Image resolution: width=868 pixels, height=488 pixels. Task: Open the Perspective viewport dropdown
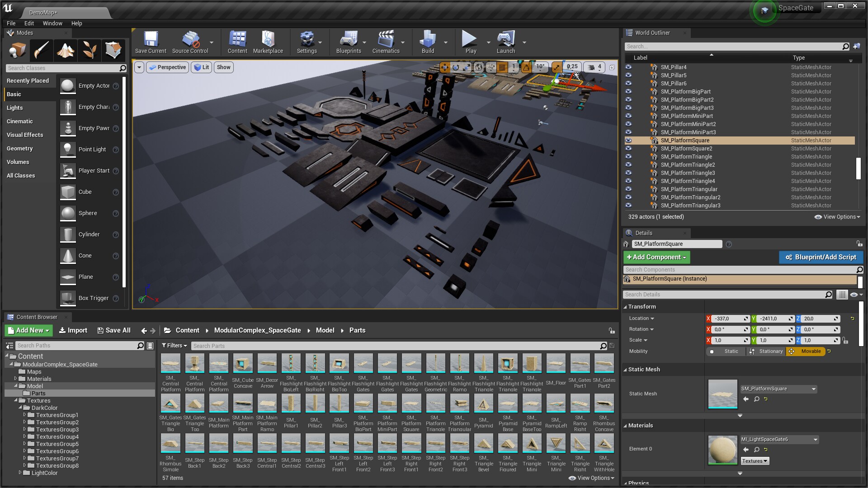coord(167,67)
